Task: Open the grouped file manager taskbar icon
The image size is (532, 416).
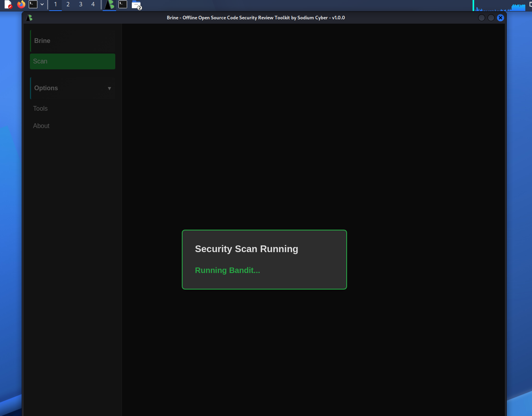Action: pyautogui.click(x=136, y=5)
